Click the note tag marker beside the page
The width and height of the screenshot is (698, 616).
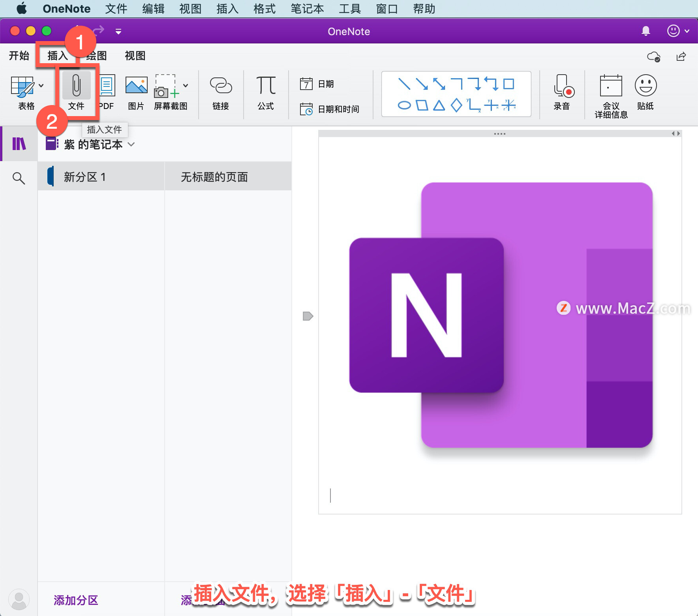[308, 316]
